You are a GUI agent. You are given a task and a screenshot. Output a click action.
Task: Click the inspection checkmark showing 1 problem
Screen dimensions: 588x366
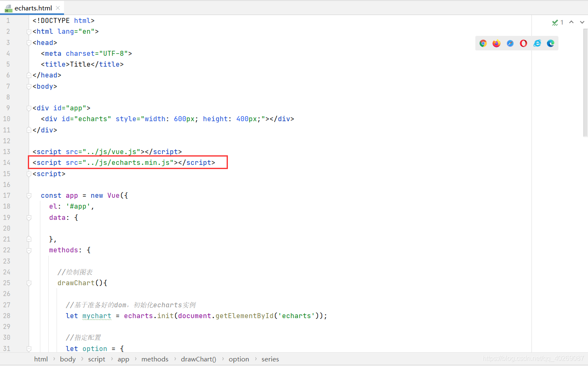tap(558, 22)
